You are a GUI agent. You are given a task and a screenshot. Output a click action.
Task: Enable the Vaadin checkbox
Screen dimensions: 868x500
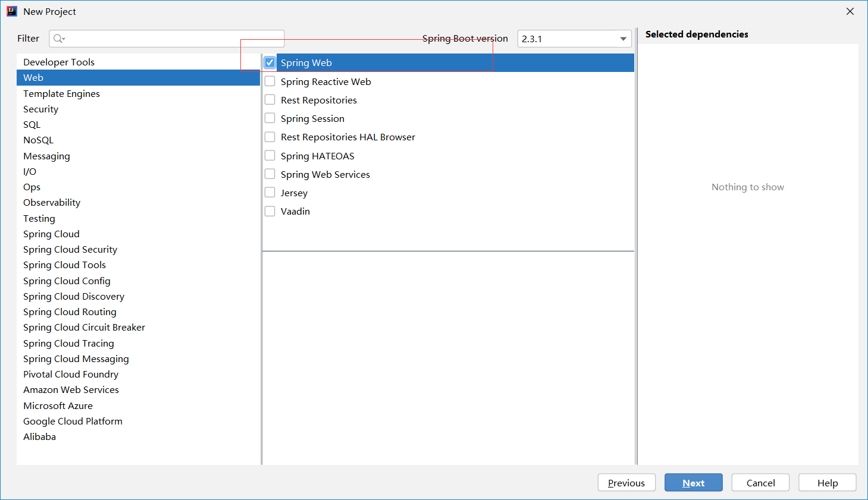270,211
